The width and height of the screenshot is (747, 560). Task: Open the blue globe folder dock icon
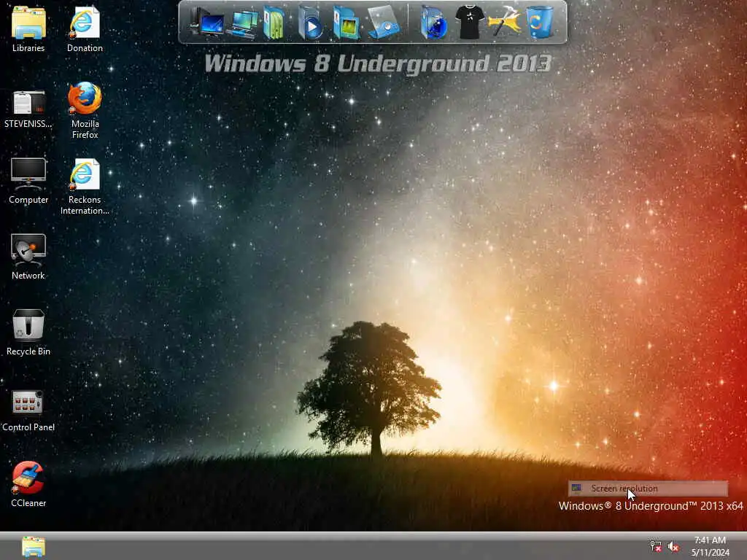click(434, 23)
